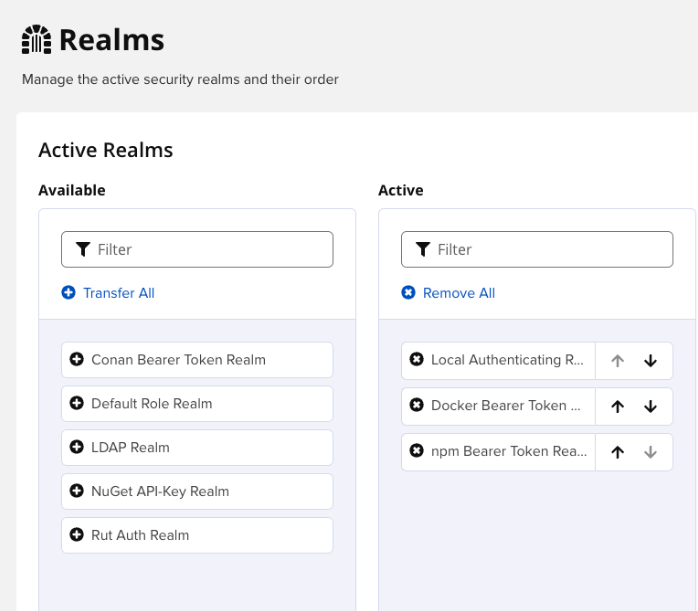Click plus icon on Conan Bearer Token Realm
Viewport: 698px width, 611px height.
tap(77, 360)
